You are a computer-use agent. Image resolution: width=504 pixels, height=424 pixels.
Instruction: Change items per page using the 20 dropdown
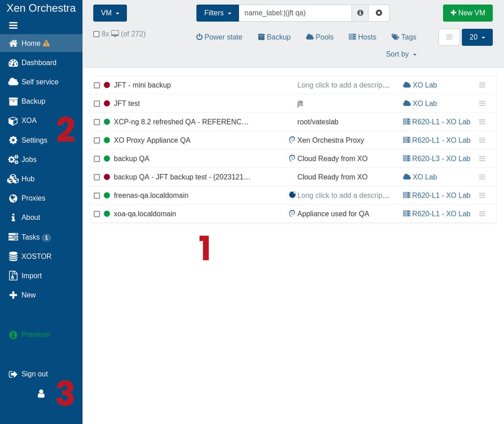pyautogui.click(x=477, y=37)
